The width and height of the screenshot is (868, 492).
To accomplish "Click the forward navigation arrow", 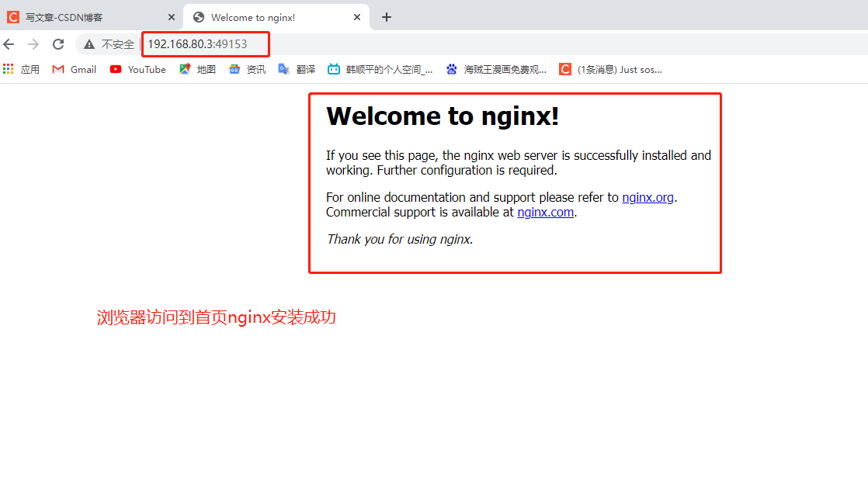I will coord(33,44).
